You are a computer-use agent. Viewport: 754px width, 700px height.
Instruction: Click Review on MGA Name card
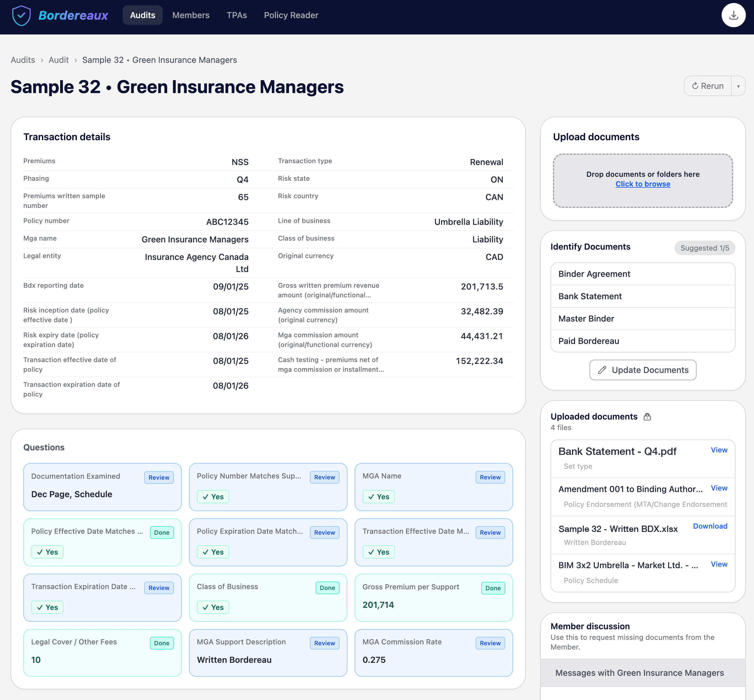click(x=490, y=477)
